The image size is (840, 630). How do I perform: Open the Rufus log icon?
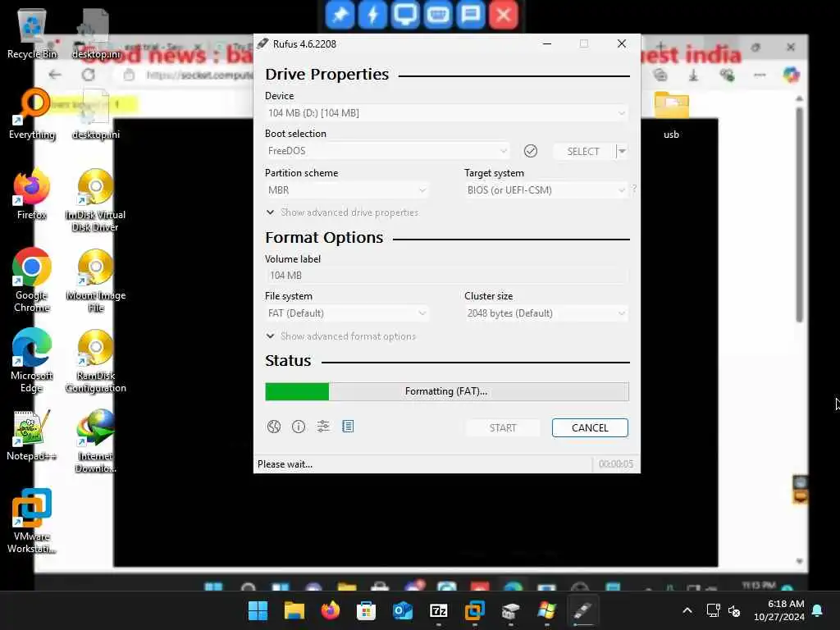click(x=348, y=427)
